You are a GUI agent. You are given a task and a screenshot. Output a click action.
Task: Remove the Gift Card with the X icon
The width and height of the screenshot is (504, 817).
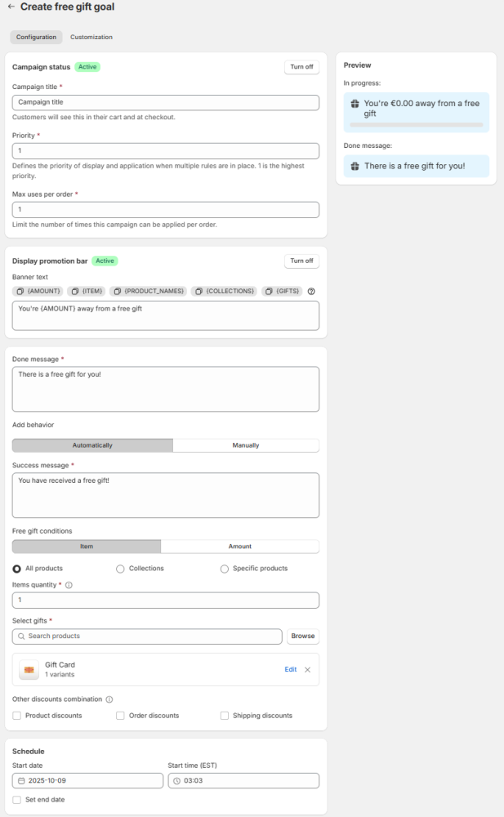pyautogui.click(x=308, y=670)
